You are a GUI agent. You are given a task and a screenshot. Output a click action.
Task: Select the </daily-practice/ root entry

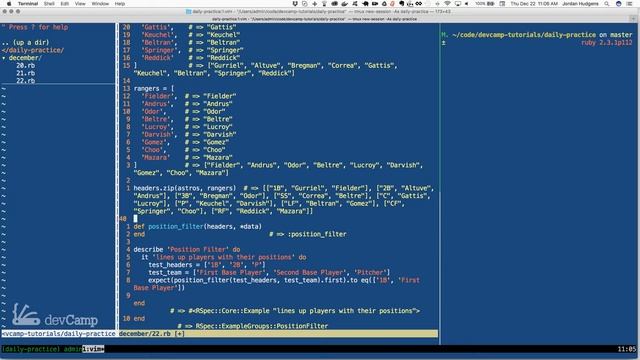click(x=33, y=50)
